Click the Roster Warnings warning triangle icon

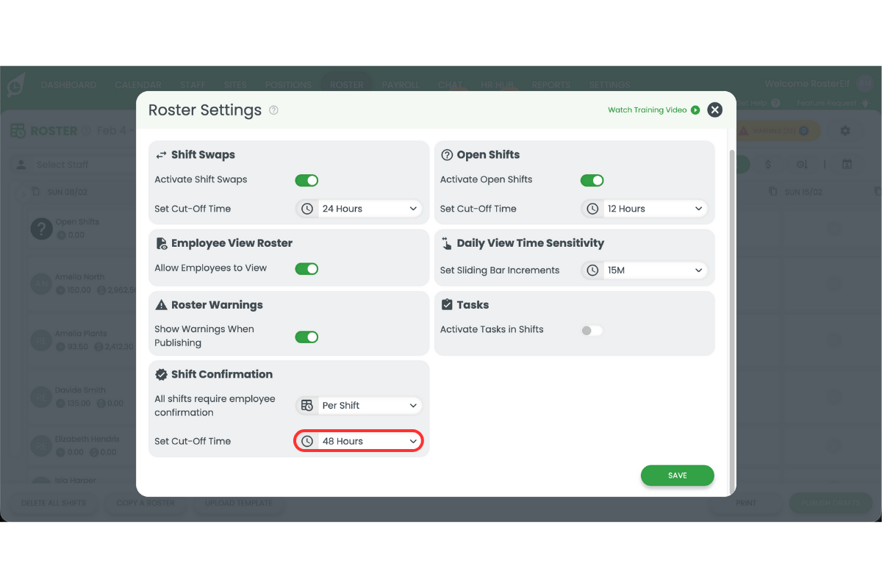tap(161, 304)
